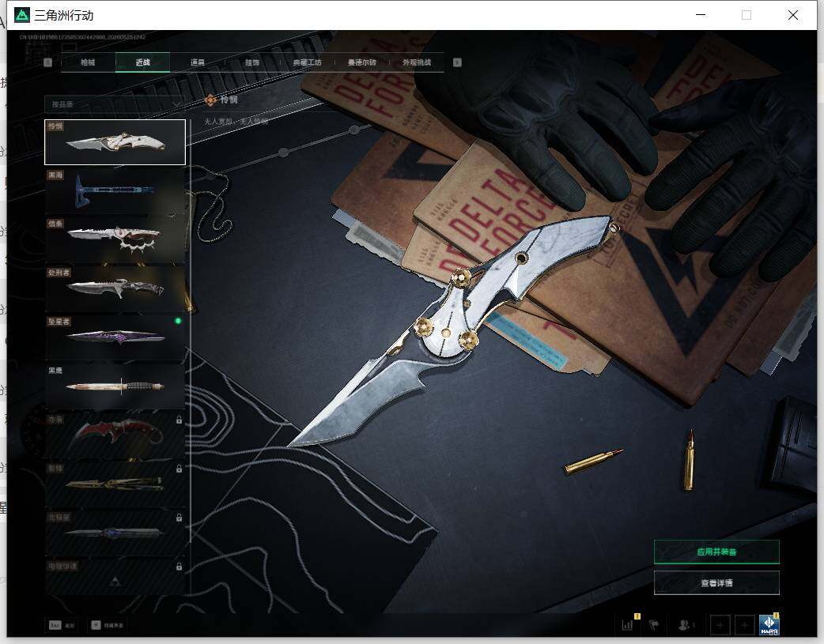This screenshot has height=644, width=824.
Task: Select the locked 电锯惊魂 skin entry
Action: click(x=115, y=576)
